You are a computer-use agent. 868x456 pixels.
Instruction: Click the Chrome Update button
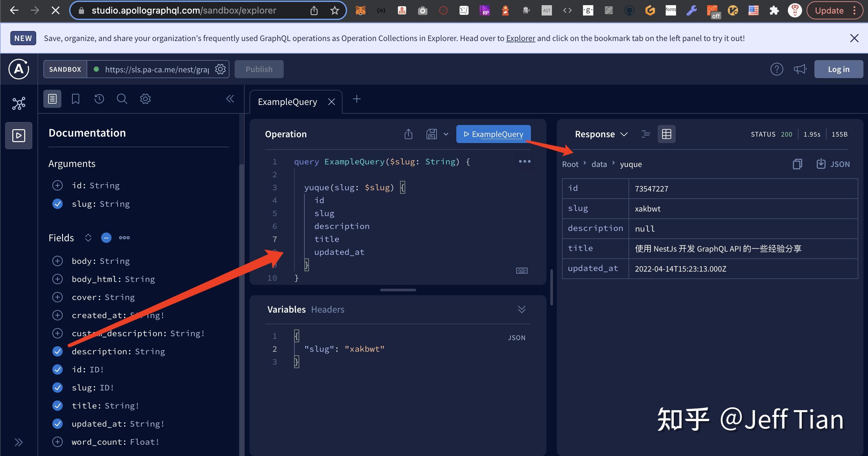834,10
